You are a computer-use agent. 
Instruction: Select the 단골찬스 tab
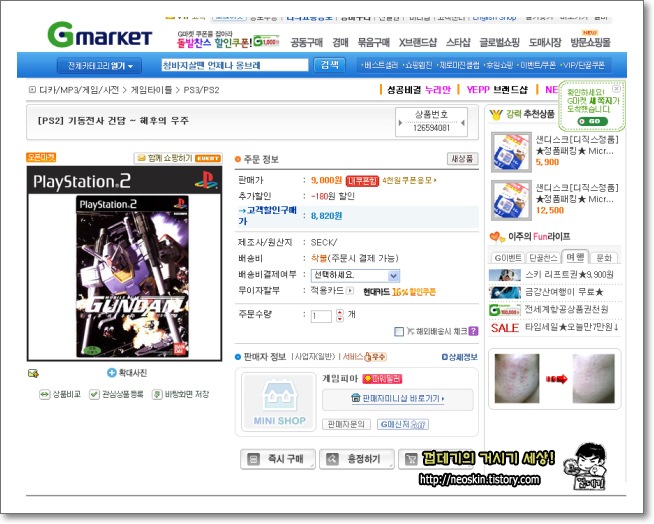coord(543,258)
